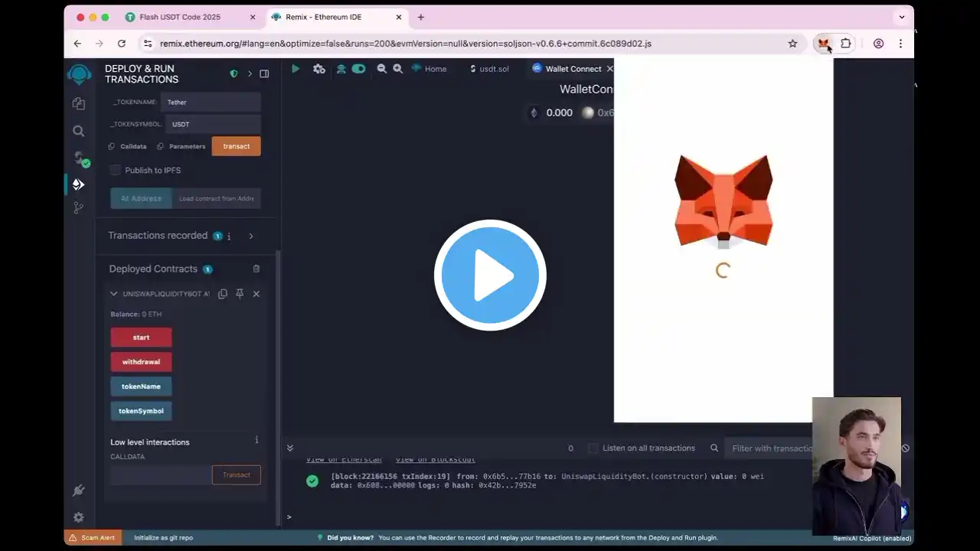Image resolution: width=980 pixels, height=551 pixels.
Task: Focus the Load contract from Address field
Action: [217, 198]
